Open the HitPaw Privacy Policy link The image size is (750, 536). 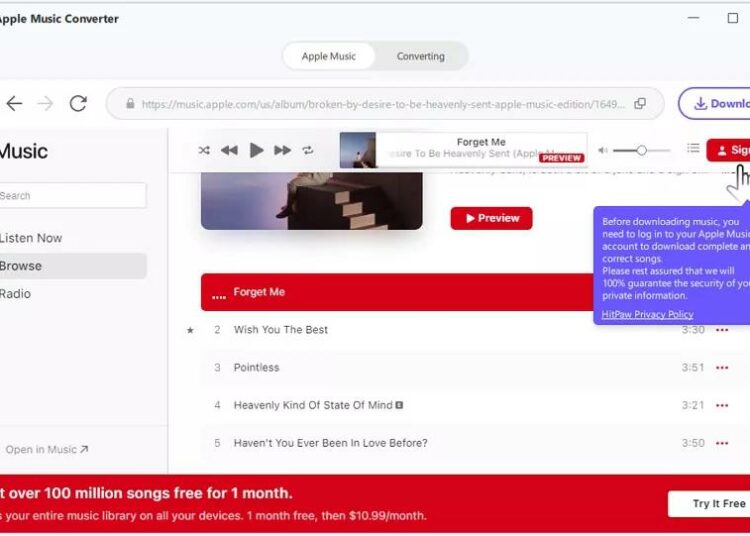[x=647, y=314]
